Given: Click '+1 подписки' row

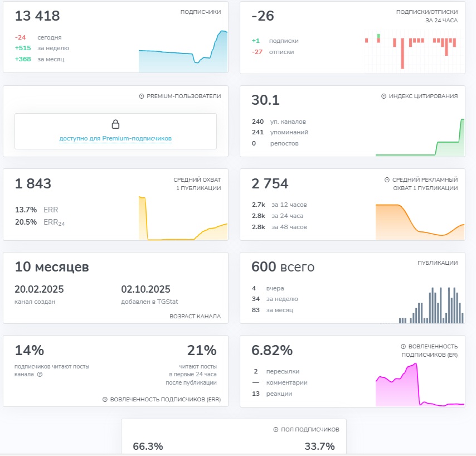Looking at the screenshot, I should click(275, 41).
